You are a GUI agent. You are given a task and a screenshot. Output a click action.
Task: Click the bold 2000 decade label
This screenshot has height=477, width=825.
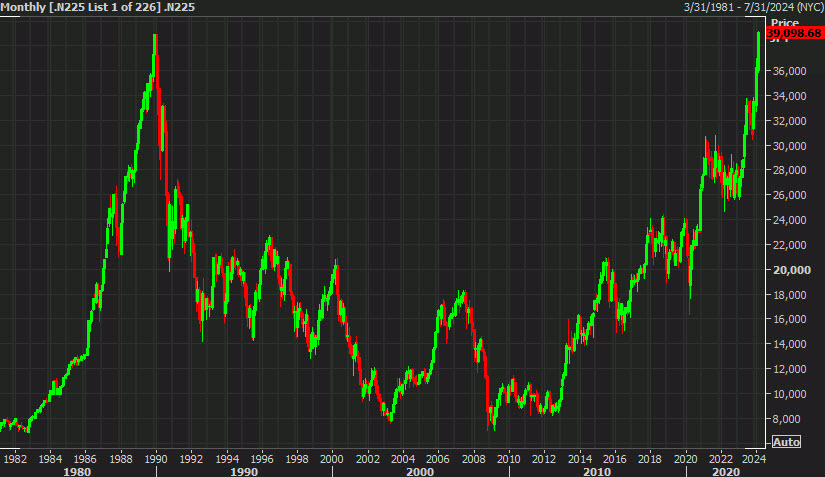420,471
